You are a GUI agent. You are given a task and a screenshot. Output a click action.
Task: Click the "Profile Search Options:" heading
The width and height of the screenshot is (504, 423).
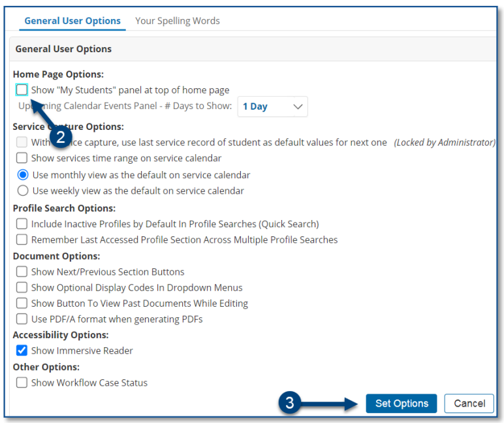(64, 208)
